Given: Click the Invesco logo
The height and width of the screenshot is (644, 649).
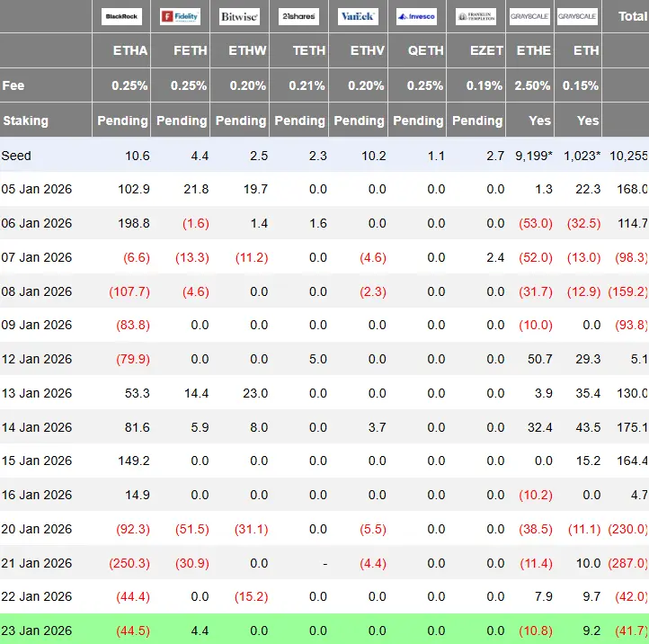Looking at the screenshot, I should click(x=418, y=17).
